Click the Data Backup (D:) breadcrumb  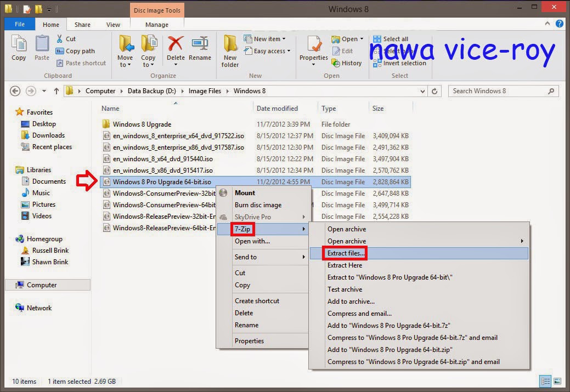pyautogui.click(x=151, y=91)
